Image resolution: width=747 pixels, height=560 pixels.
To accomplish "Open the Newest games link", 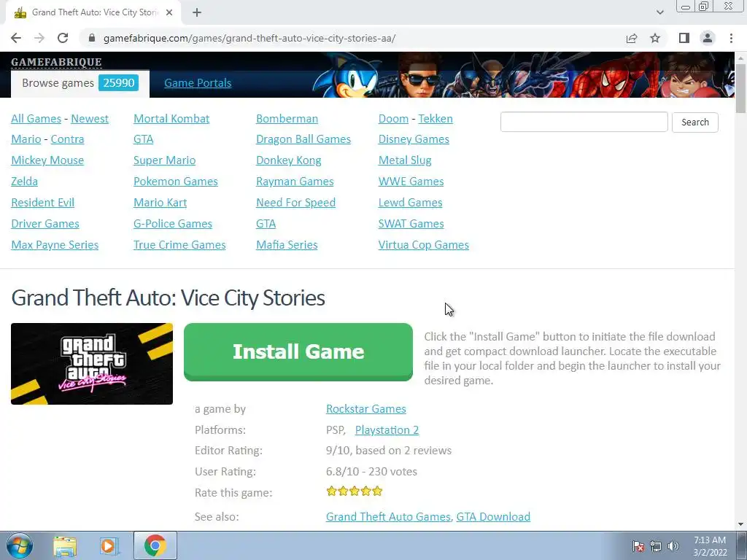I will (x=90, y=119).
